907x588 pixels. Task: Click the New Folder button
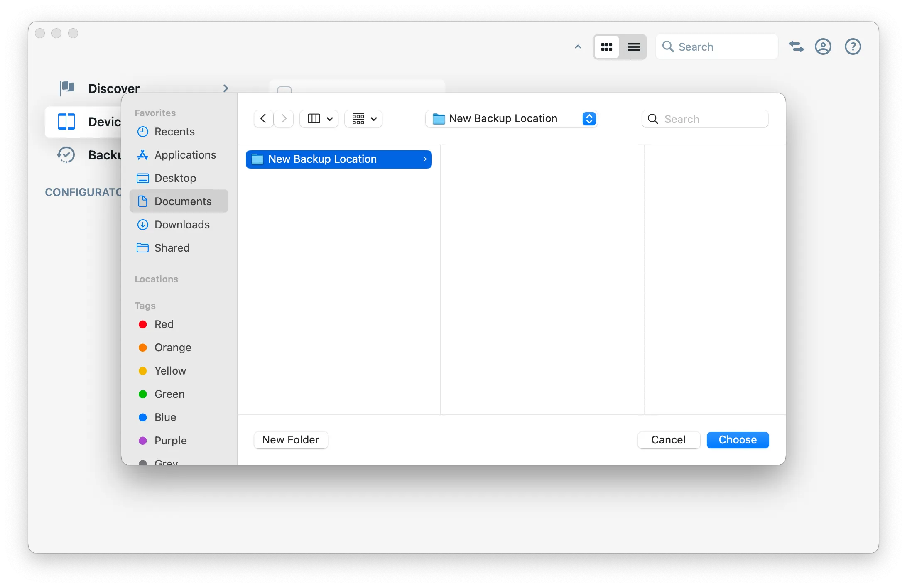point(291,440)
